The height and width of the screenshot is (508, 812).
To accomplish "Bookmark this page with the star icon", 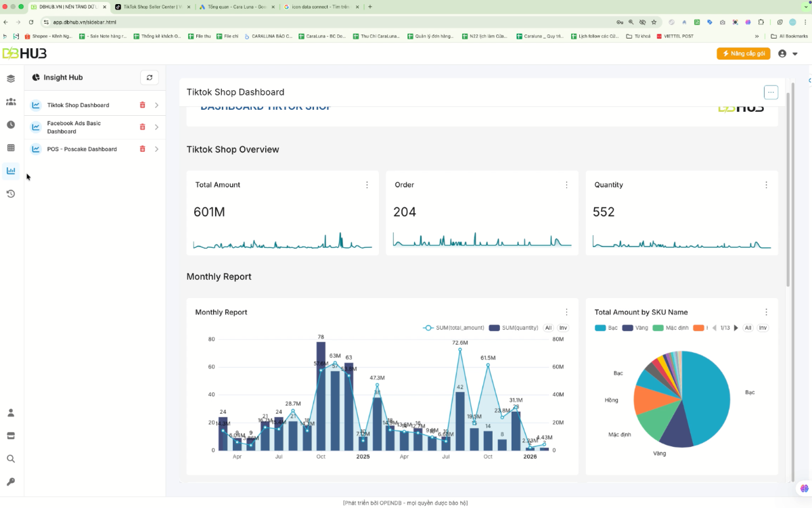I will 654,22.
